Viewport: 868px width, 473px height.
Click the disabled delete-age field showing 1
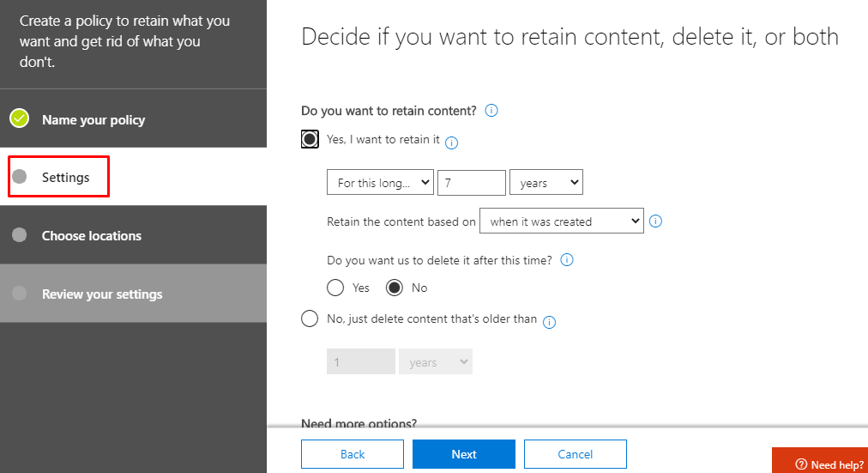point(361,361)
